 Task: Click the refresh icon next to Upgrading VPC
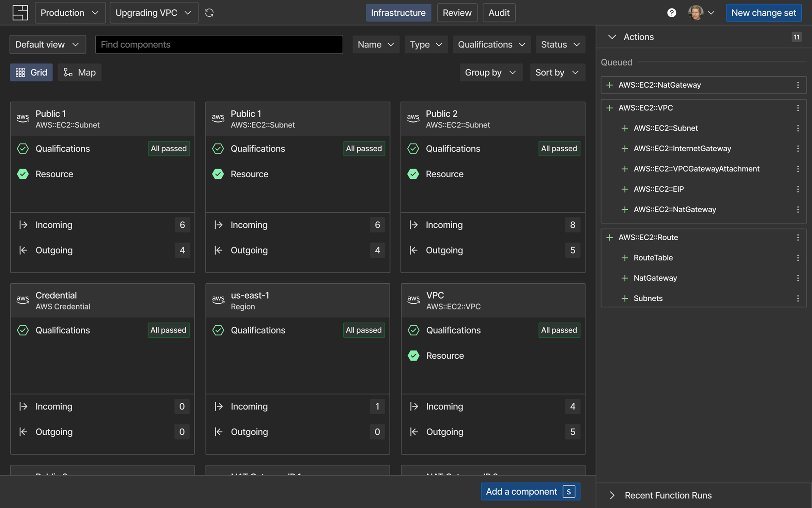point(209,13)
